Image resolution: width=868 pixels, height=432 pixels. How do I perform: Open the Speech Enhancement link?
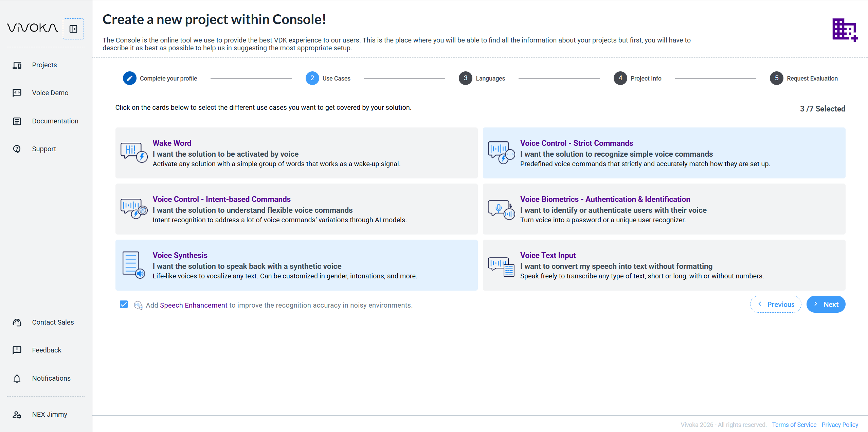click(x=194, y=305)
